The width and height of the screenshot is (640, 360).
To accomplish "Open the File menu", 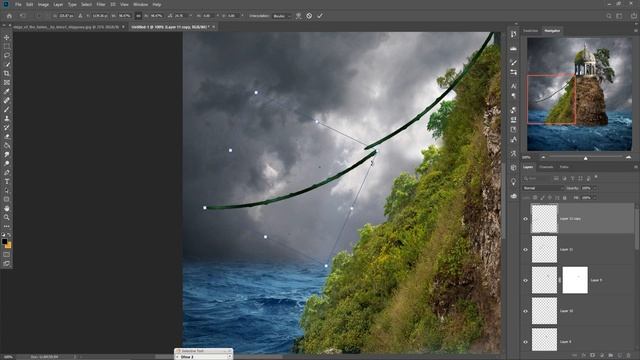I will 18,4.
